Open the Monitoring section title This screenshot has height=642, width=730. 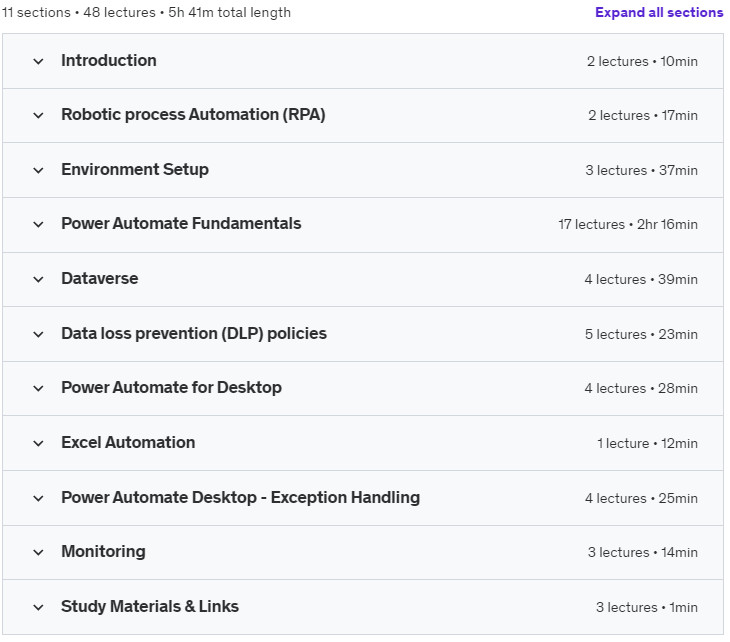103,551
